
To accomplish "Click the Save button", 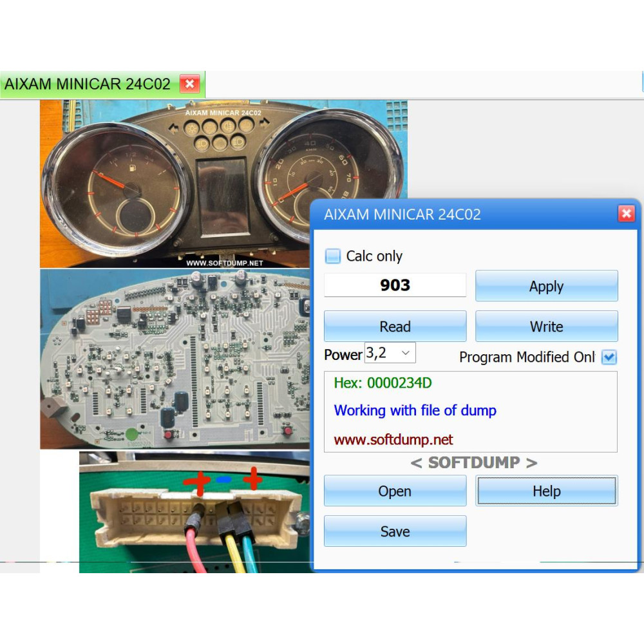I will point(395,531).
